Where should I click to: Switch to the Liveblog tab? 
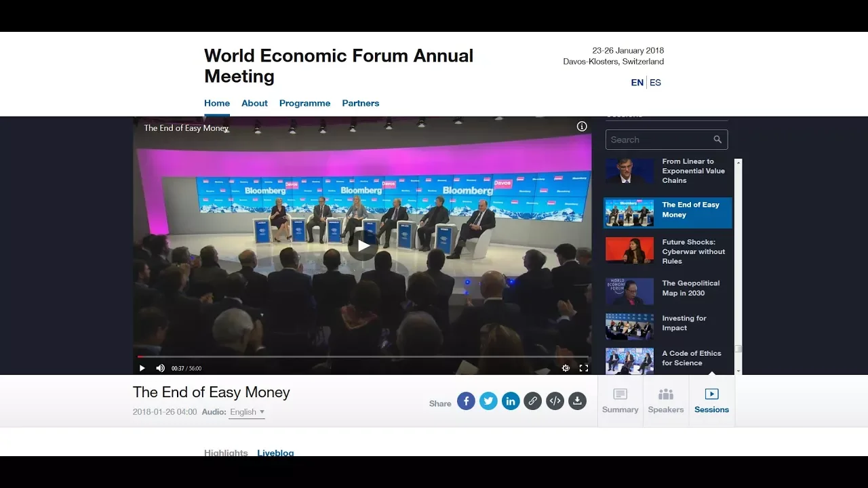(275, 453)
